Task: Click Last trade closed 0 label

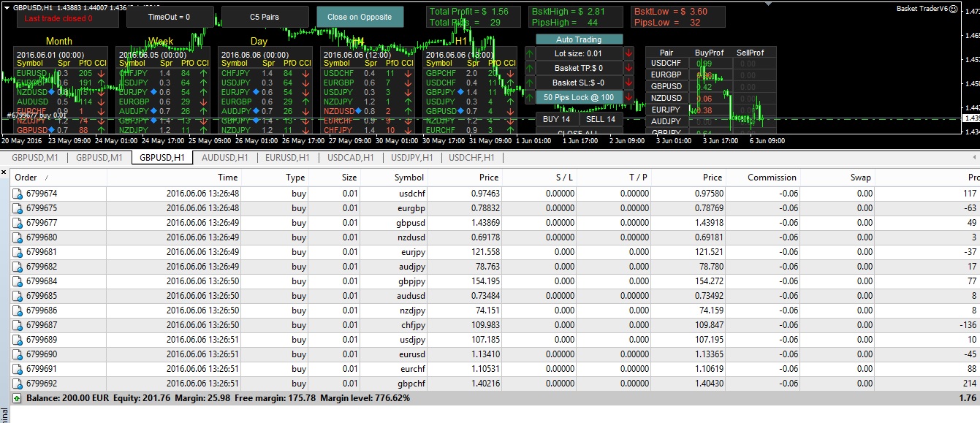Action: click(x=58, y=18)
